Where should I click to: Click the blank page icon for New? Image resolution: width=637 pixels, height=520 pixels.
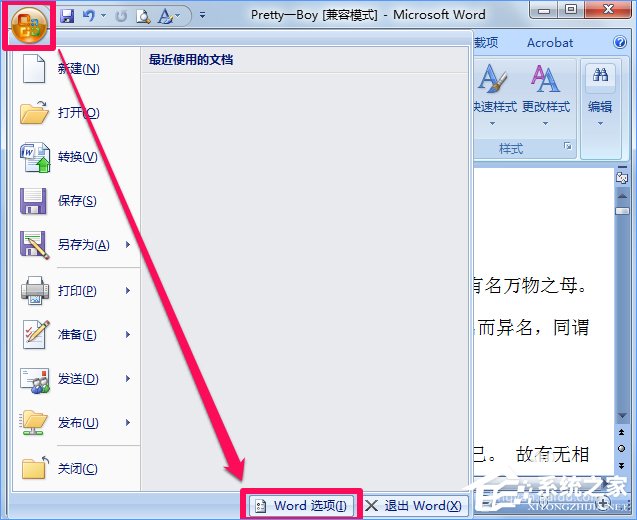point(34,69)
